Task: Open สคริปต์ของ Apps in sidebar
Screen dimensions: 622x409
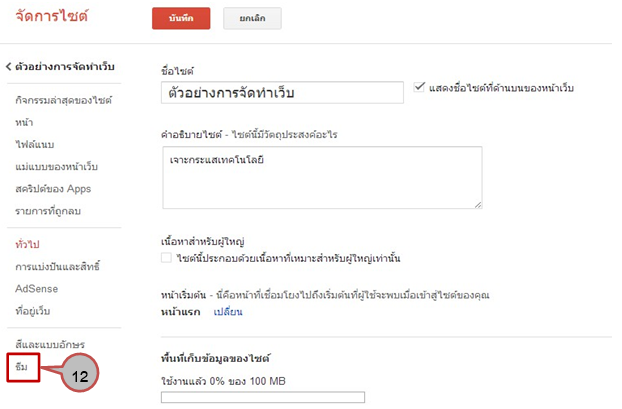Action: pyautogui.click(x=53, y=189)
